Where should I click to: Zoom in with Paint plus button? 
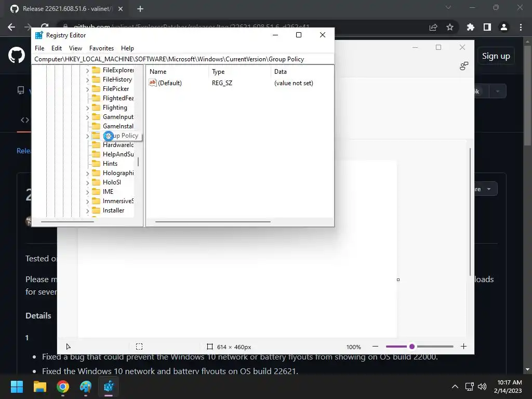[x=463, y=347]
